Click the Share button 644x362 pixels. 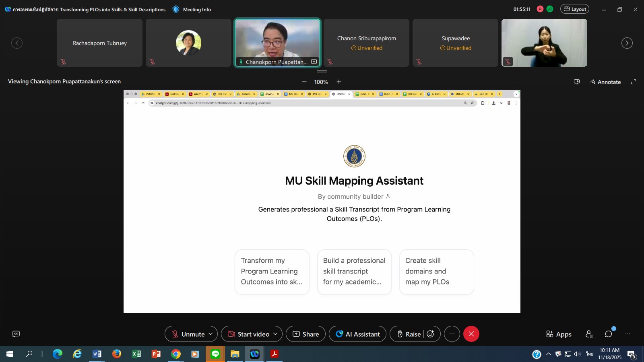tap(305, 334)
